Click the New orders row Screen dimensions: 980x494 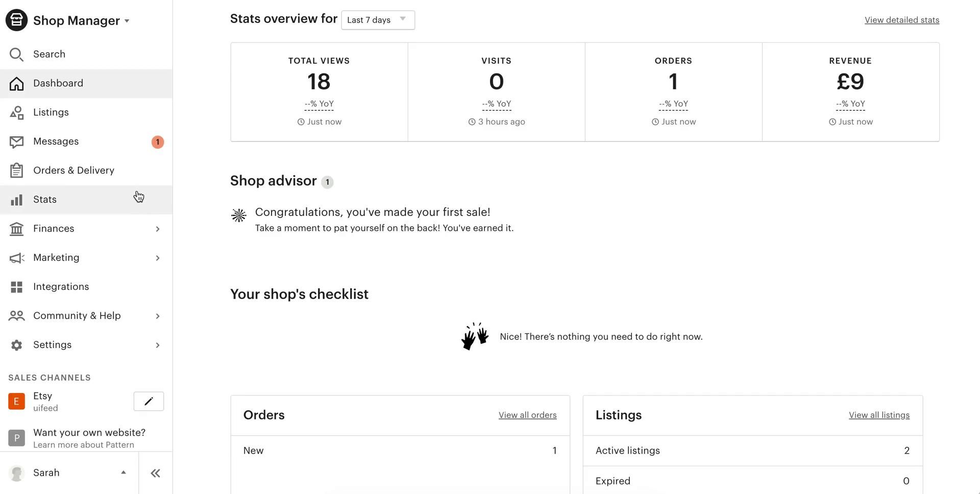point(400,451)
